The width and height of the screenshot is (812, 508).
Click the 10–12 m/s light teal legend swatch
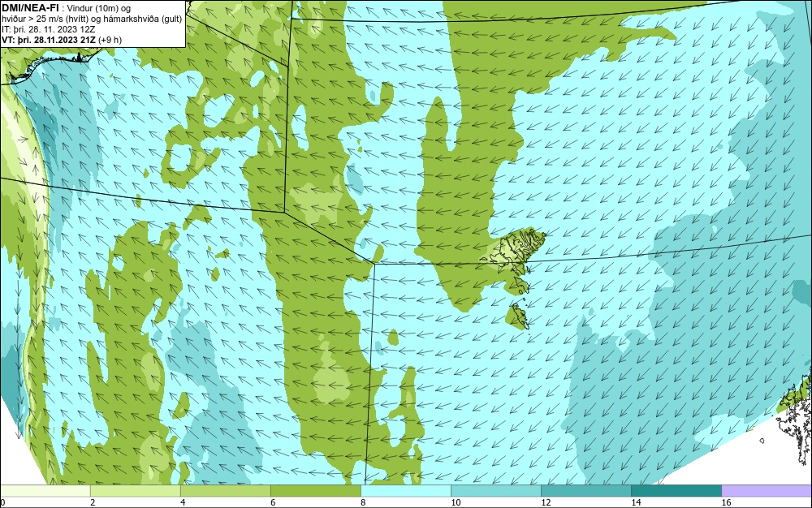point(495,490)
